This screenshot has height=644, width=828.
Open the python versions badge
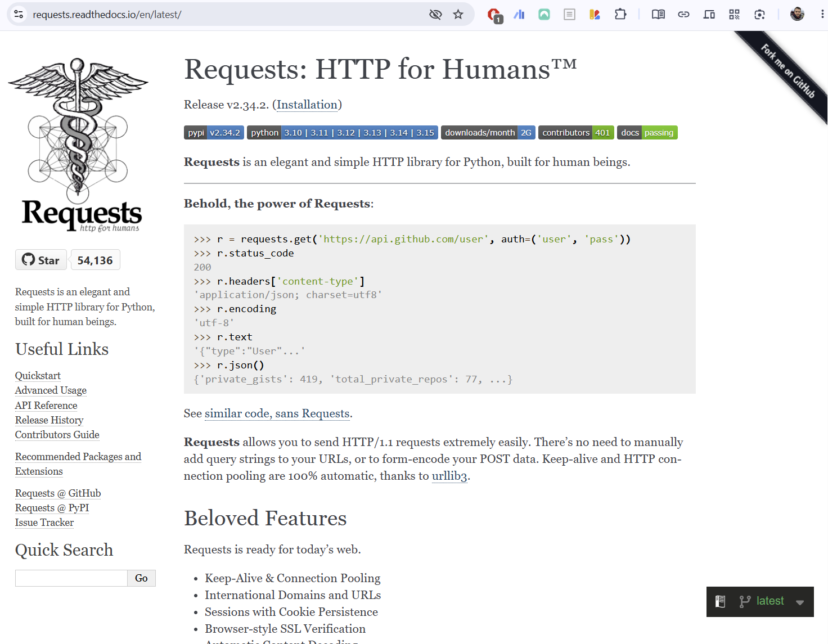(343, 133)
